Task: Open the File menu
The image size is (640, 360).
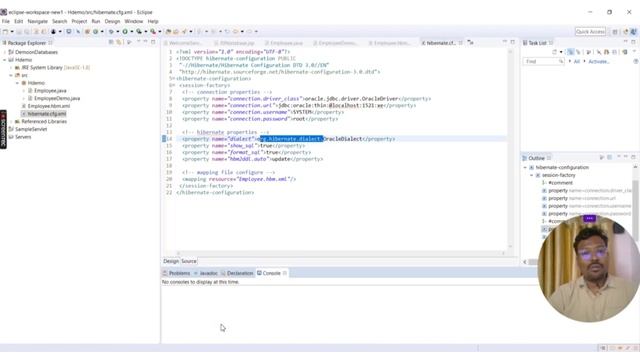Action: pyautogui.click(x=6, y=21)
